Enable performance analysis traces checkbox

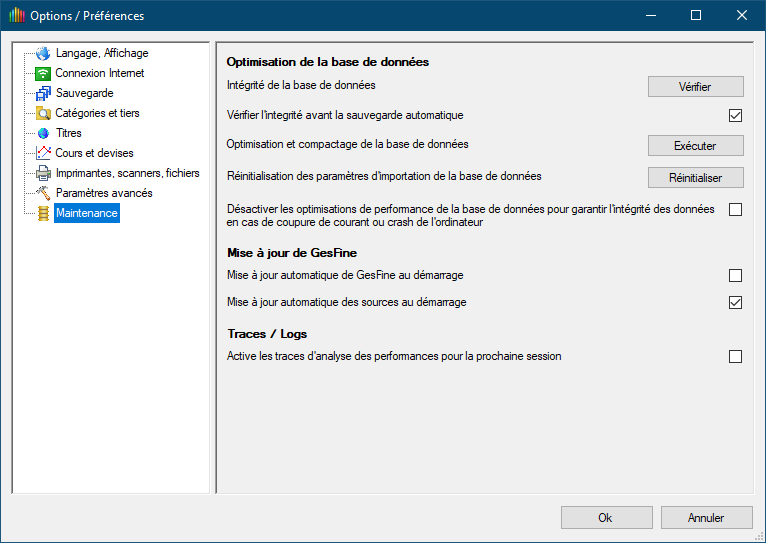click(735, 356)
